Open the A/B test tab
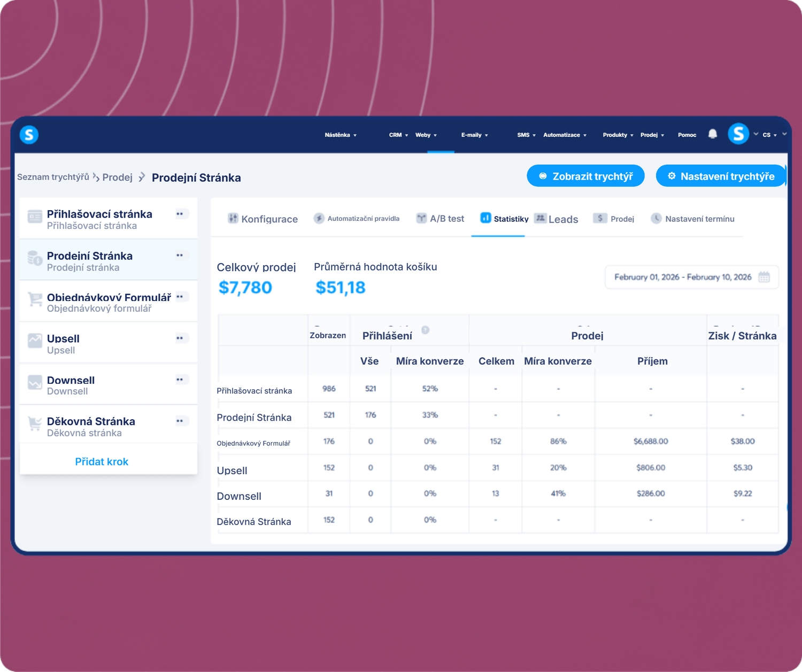This screenshot has height=672, width=802. tap(440, 219)
